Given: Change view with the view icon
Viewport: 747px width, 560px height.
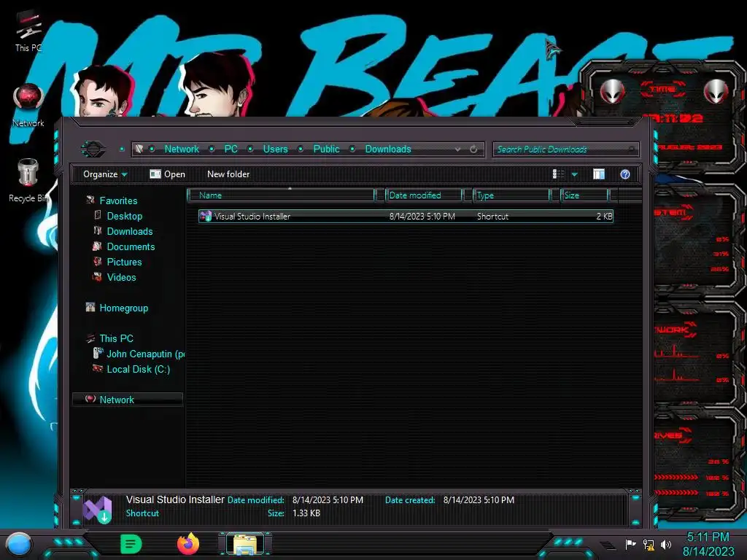Looking at the screenshot, I should click(x=558, y=174).
